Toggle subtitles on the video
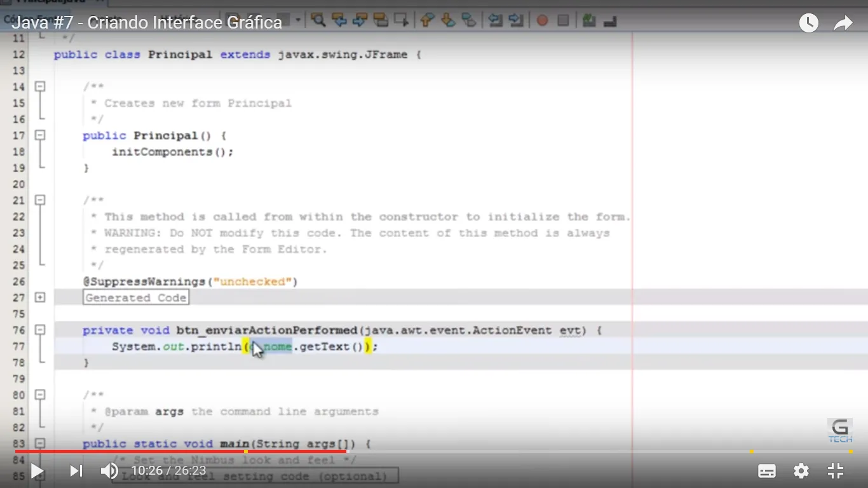This screenshot has height=488, width=868. tap(767, 471)
